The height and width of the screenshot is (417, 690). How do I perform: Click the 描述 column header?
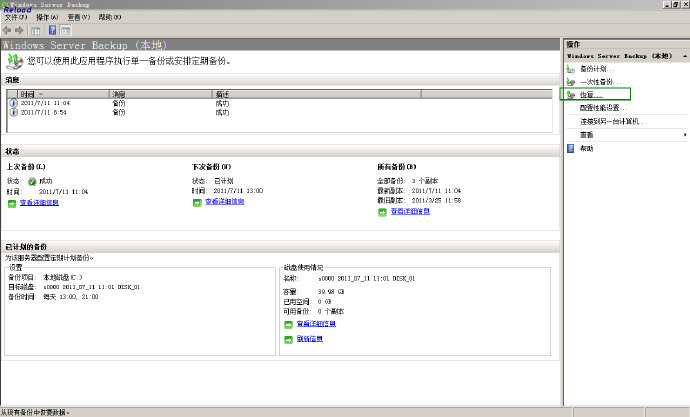pyautogui.click(x=316, y=94)
